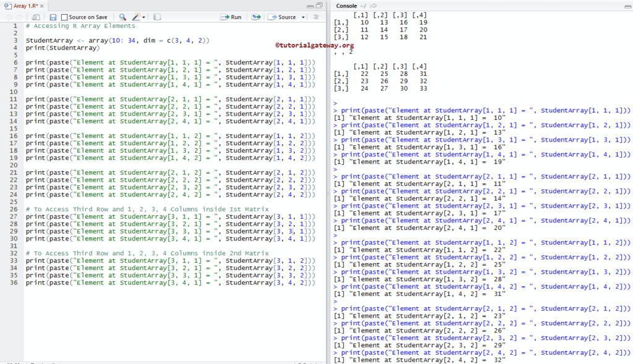Save the current Array 1.R script
Viewport: 633px width, 364px height.
(53, 17)
